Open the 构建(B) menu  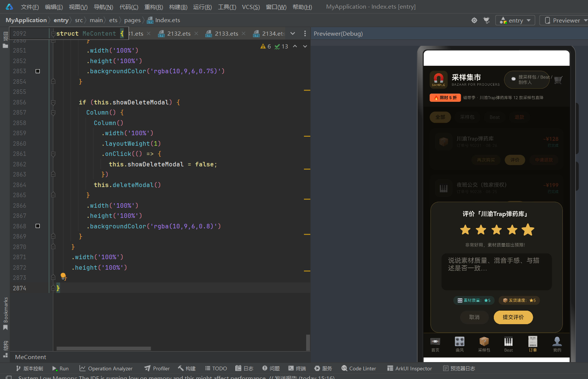pyautogui.click(x=178, y=7)
